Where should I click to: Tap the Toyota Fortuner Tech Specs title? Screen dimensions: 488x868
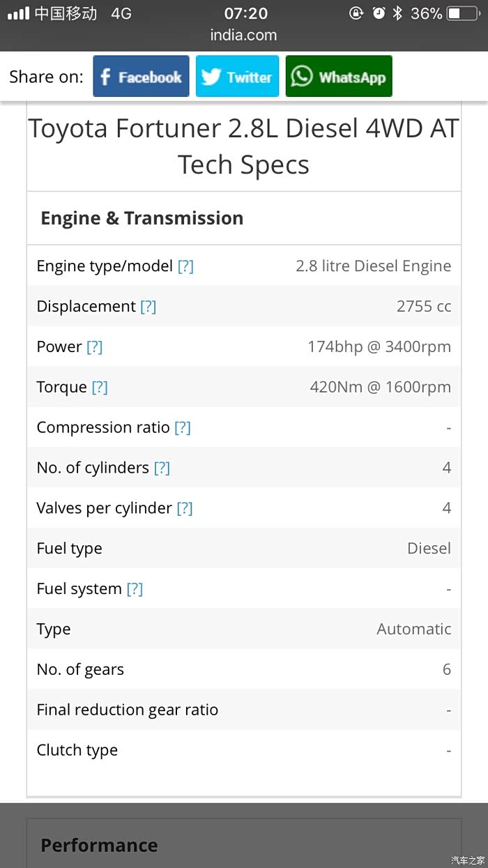click(243, 146)
